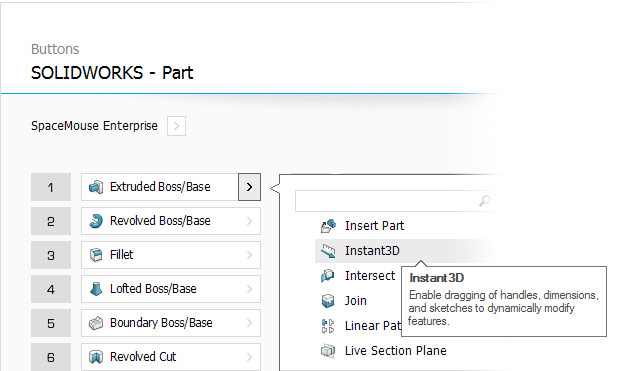Choose the Insert Part icon in the list
The height and width of the screenshot is (371, 620).
(328, 226)
